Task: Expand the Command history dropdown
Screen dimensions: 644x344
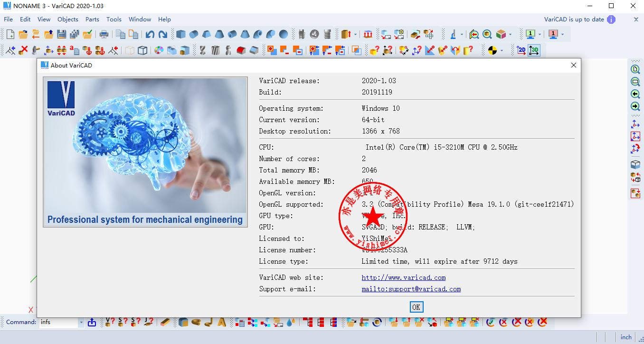Action: pos(81,322)
